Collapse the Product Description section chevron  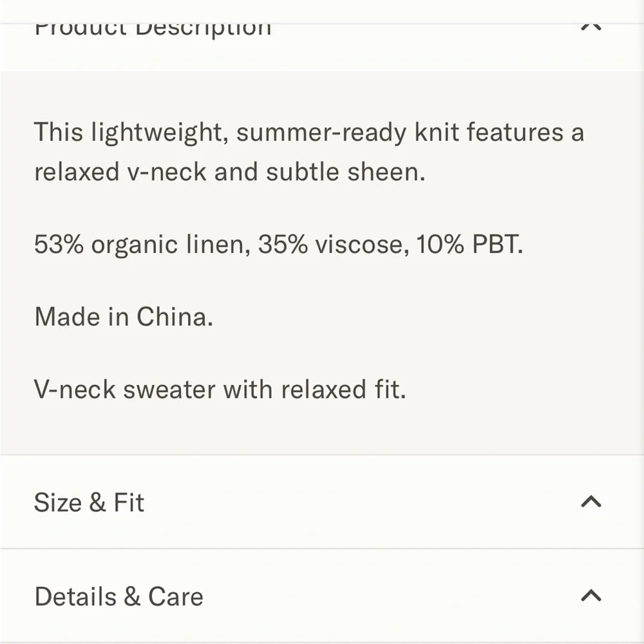pyautogui.click(x=591, y=27)
